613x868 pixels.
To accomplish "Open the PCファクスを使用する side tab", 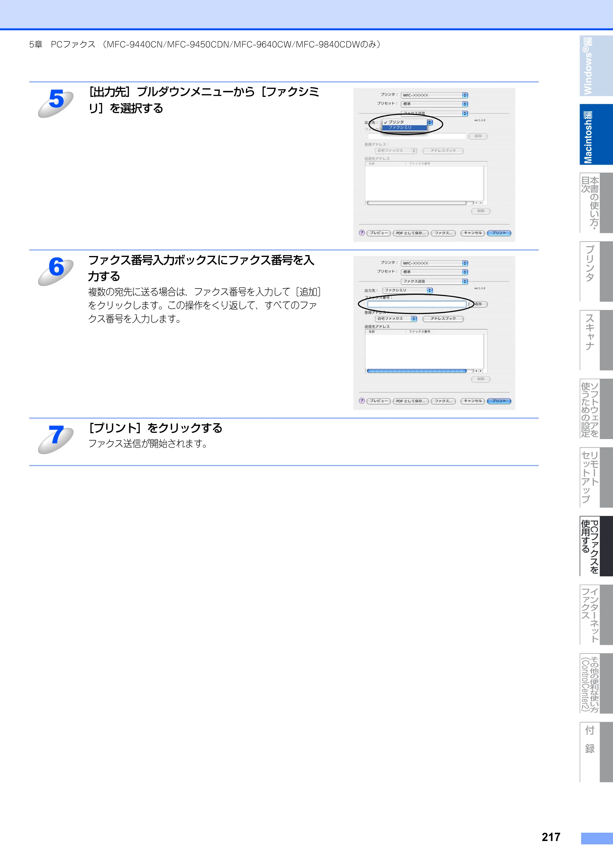I will tap(596, 546).
